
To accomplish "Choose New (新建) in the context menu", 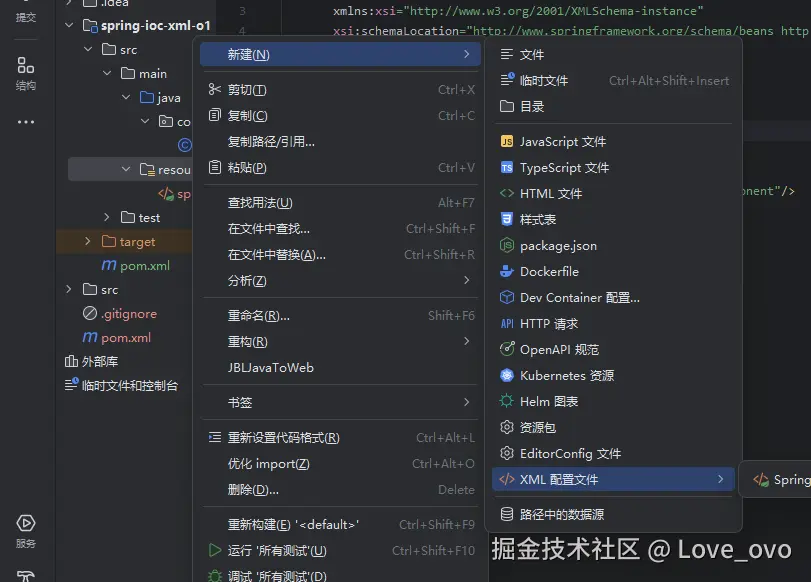I will (x=340, y=54).
